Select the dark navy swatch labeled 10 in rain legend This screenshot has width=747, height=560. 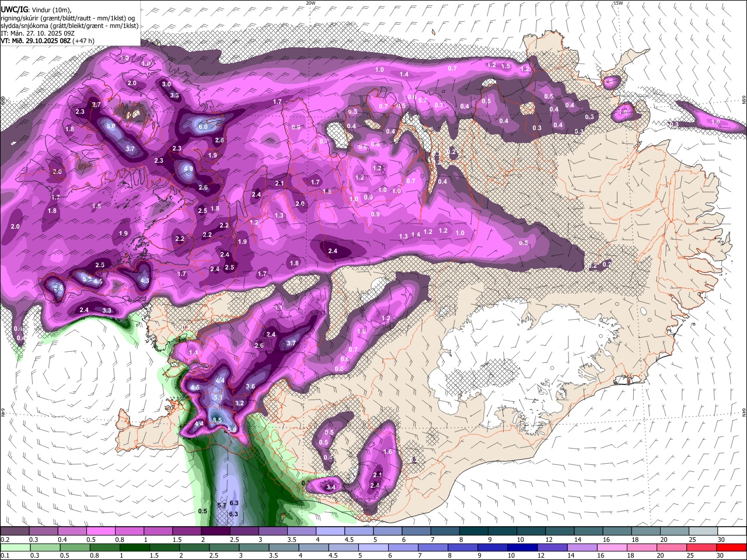point(522,547)
